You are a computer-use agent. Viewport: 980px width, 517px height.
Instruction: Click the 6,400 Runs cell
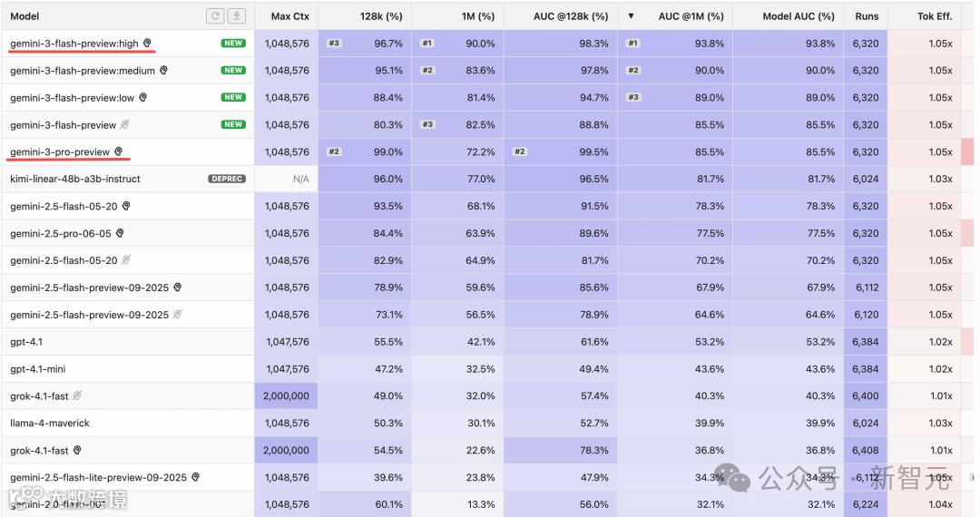(x=866, y=395)
